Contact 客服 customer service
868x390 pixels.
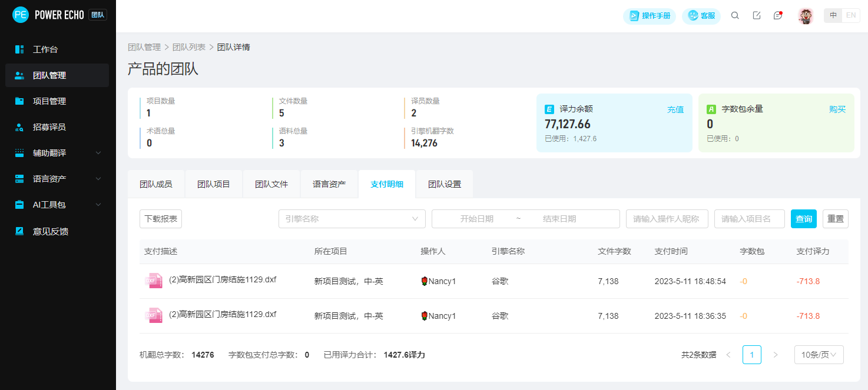coord(701,16)
